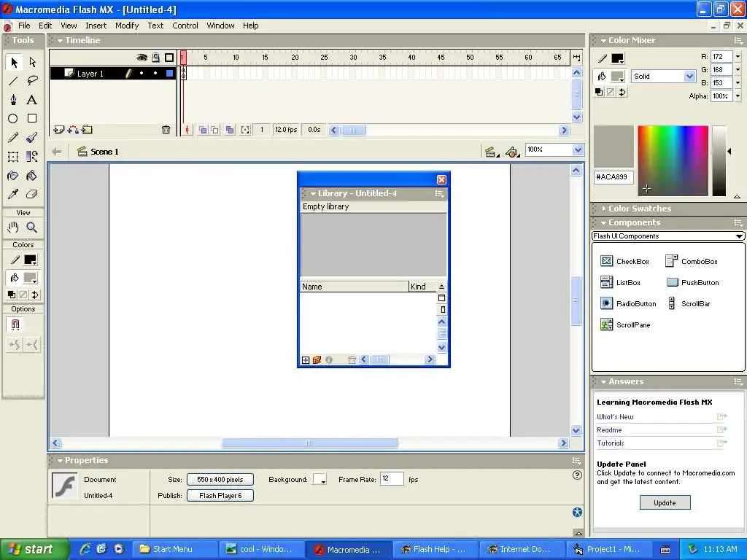Click the Delete Layer trash icon

click(x=166, y=130)
